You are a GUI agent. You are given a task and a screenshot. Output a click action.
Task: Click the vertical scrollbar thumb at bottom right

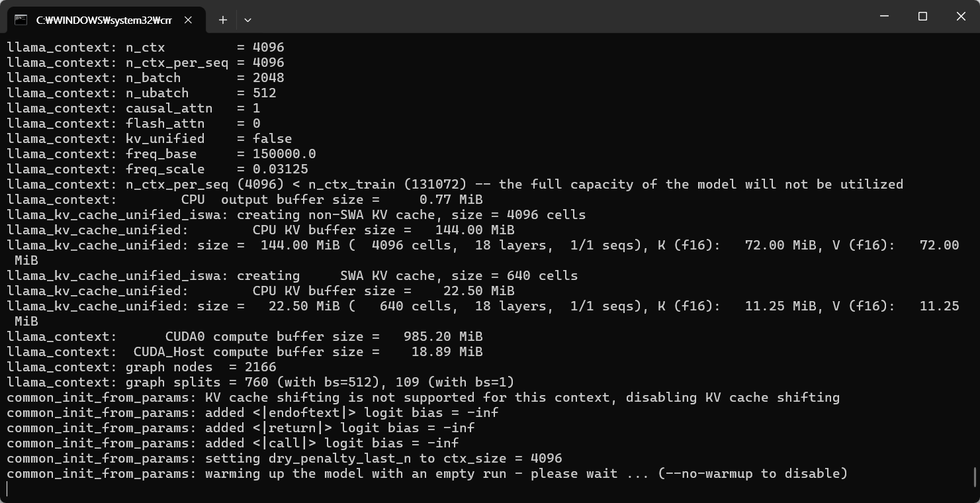pos(975,477)
